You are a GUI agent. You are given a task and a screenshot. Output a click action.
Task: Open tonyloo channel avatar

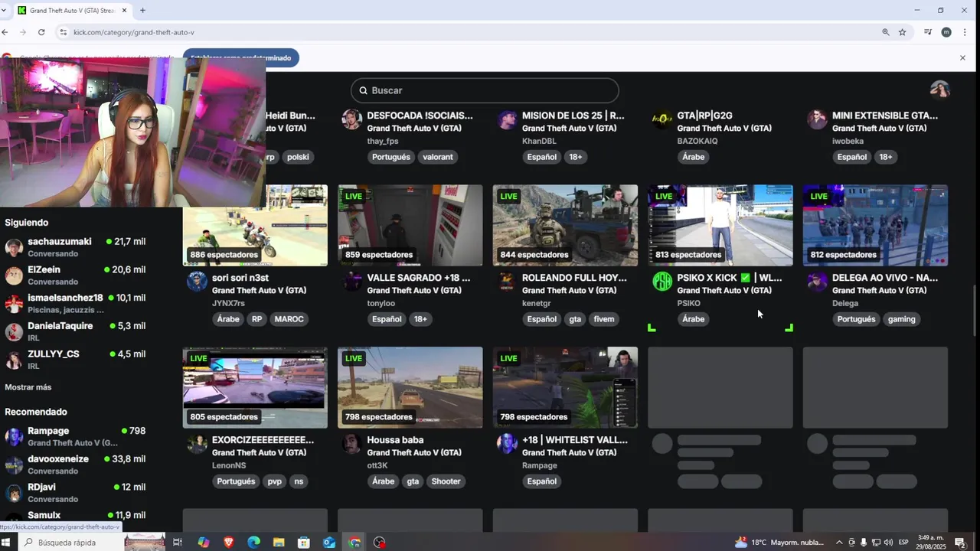click(352, 281)
